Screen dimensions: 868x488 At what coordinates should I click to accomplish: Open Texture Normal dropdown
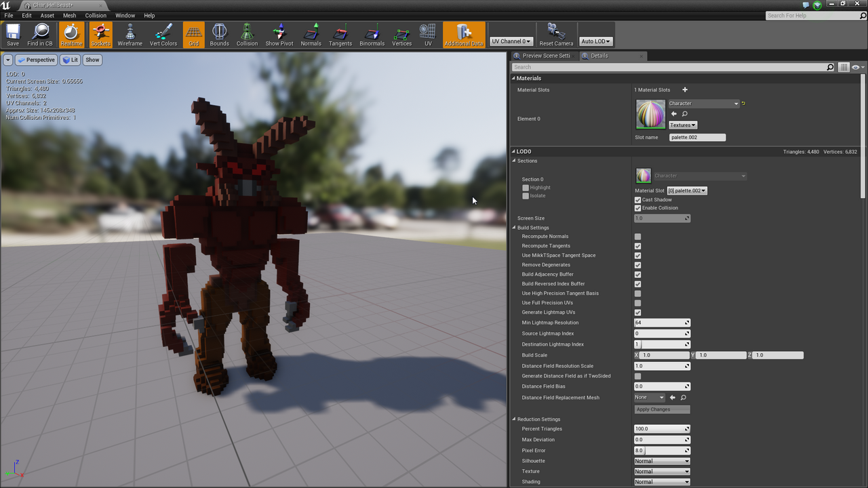662,472
